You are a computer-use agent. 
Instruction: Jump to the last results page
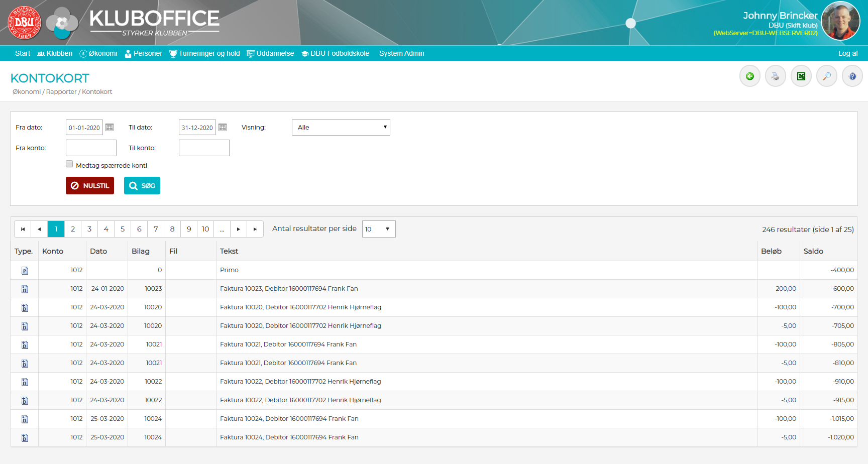255,229
